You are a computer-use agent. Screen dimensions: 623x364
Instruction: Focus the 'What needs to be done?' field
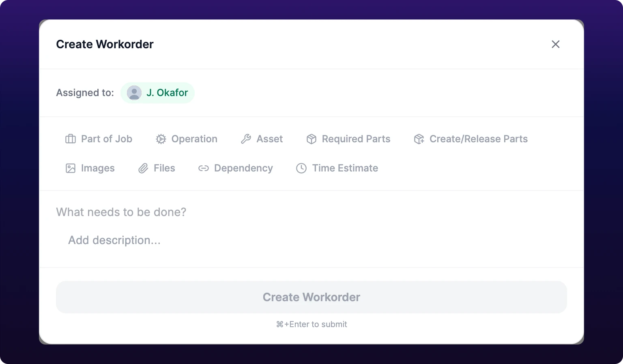(311, 212)
